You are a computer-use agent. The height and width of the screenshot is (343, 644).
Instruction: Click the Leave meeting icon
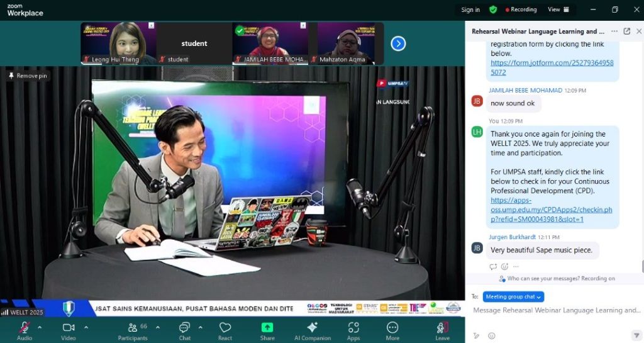click(x=442, y=328)
